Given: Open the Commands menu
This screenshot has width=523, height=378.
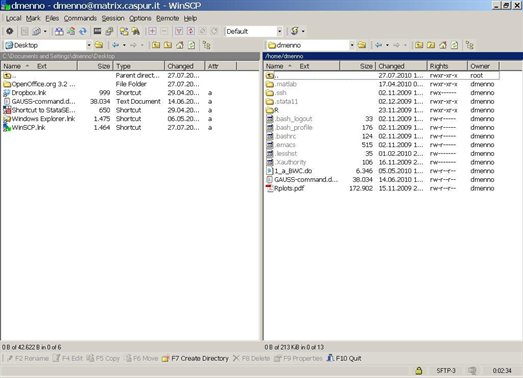Looking at the screenshot, I should 80,18.
